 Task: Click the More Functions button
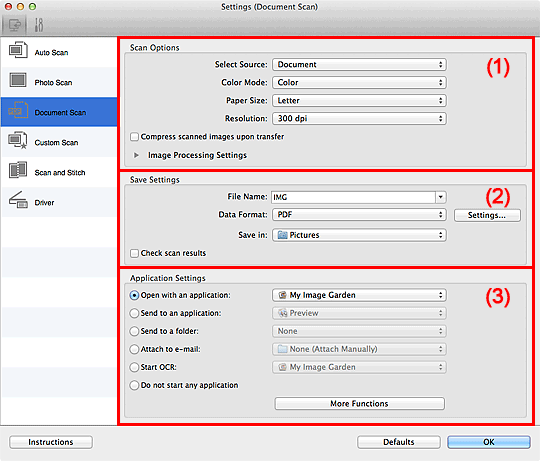click(x=360, y=404)
